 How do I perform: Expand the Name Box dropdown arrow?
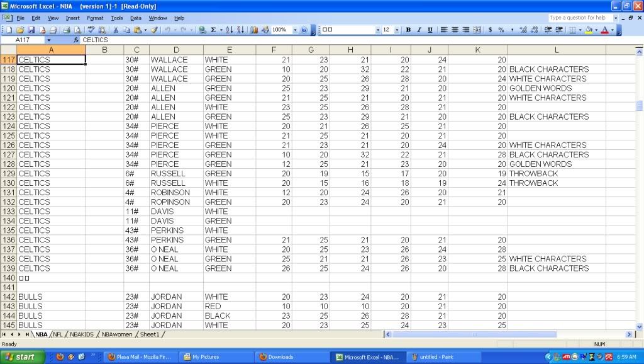click(49, 40)
